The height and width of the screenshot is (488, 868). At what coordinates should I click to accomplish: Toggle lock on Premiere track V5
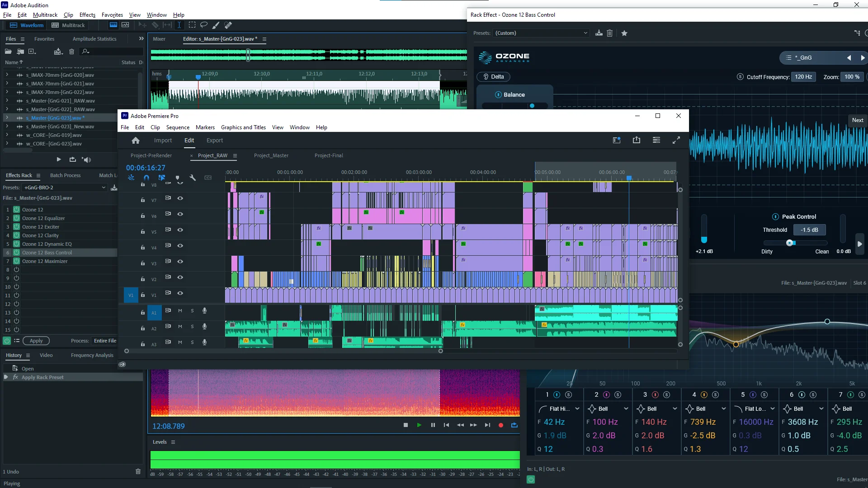tap(143, 231)
